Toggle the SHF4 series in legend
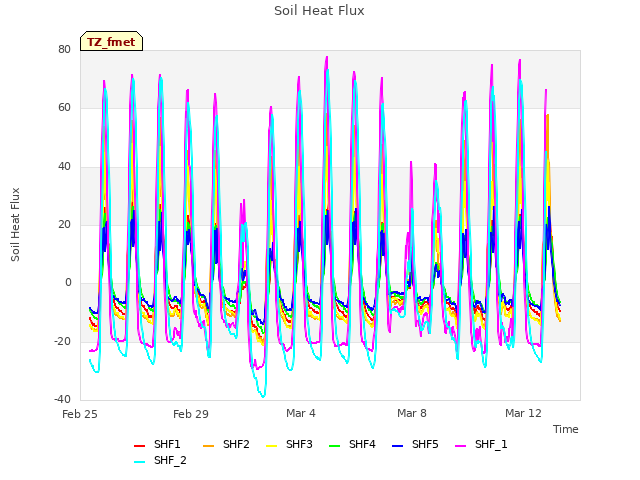 point(352,444)
